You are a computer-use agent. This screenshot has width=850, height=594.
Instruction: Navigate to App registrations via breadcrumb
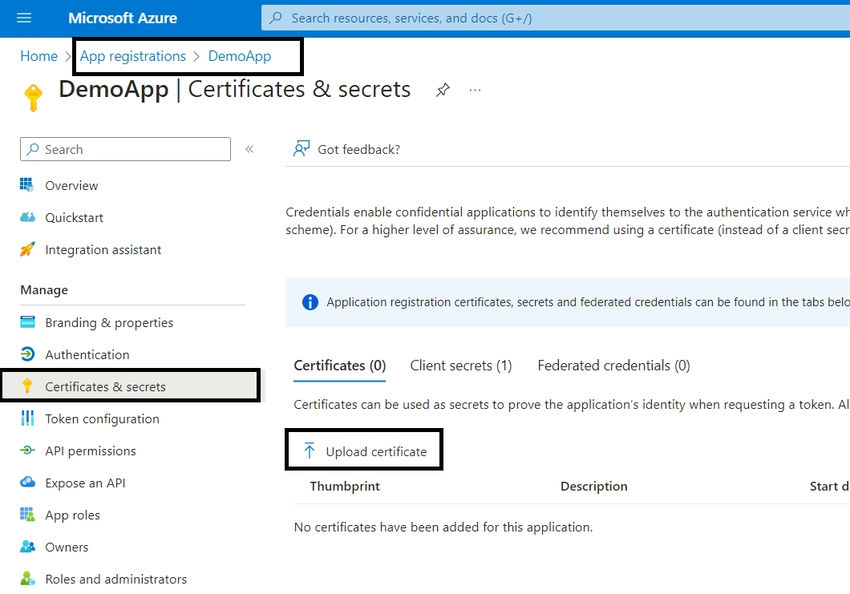click(x=133, y=56)
